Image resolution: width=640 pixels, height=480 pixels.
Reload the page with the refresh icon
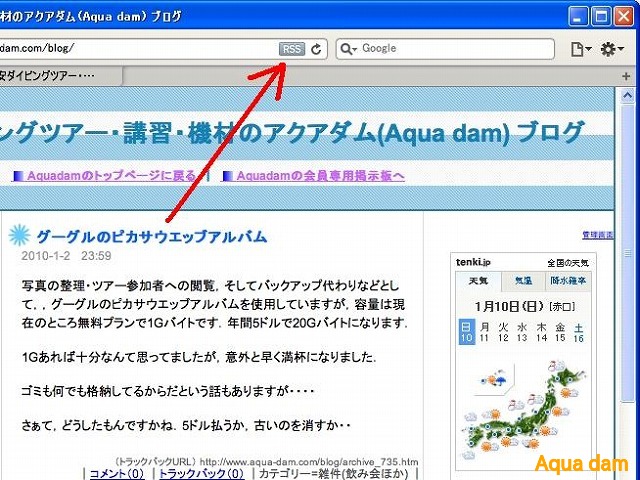click(316, 49)
